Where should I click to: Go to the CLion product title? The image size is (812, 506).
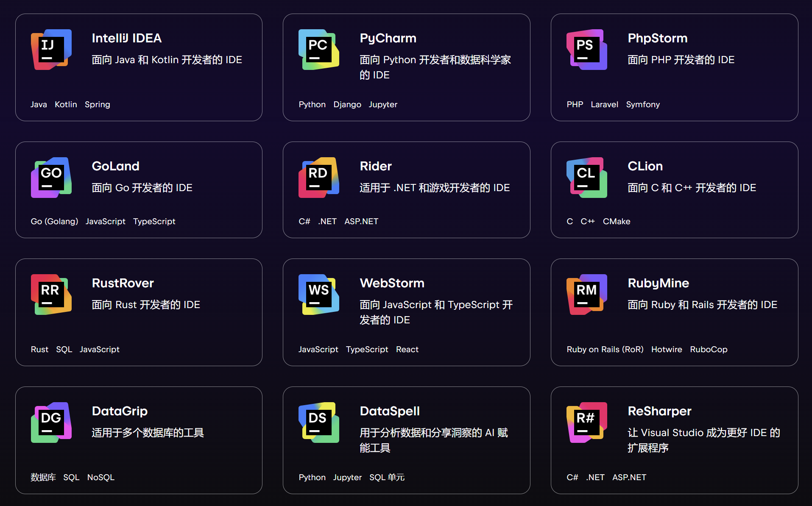pyautogui.click(x=645, y=166)
